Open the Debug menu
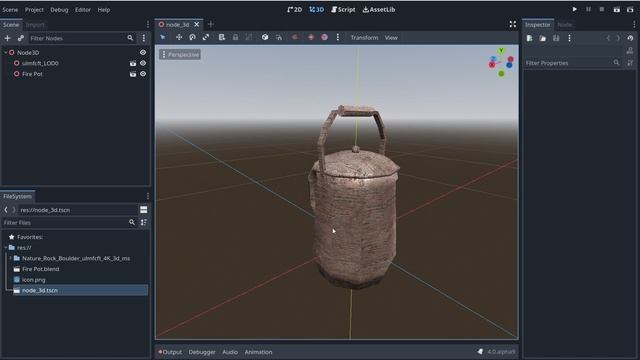This screenshot has width=640, height=360. tap(59, 9)
